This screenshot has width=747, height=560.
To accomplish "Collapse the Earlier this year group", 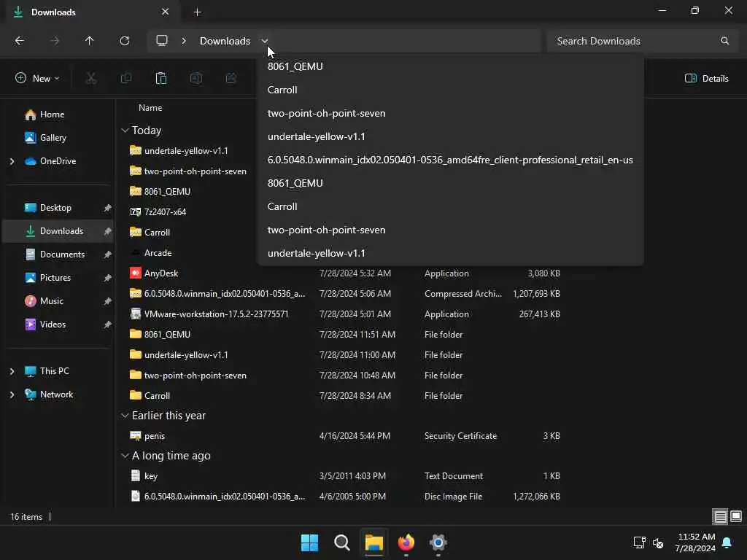I will click(x=125, y=416).
